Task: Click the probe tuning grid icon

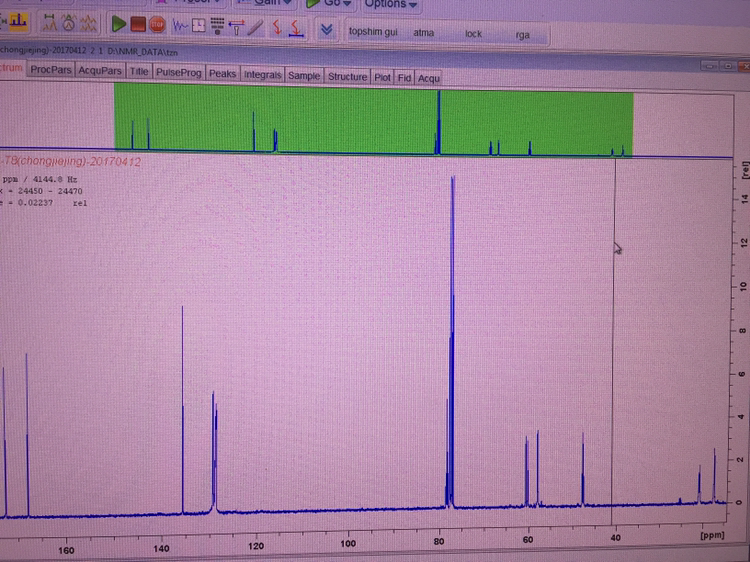Action: pos(217,26)
